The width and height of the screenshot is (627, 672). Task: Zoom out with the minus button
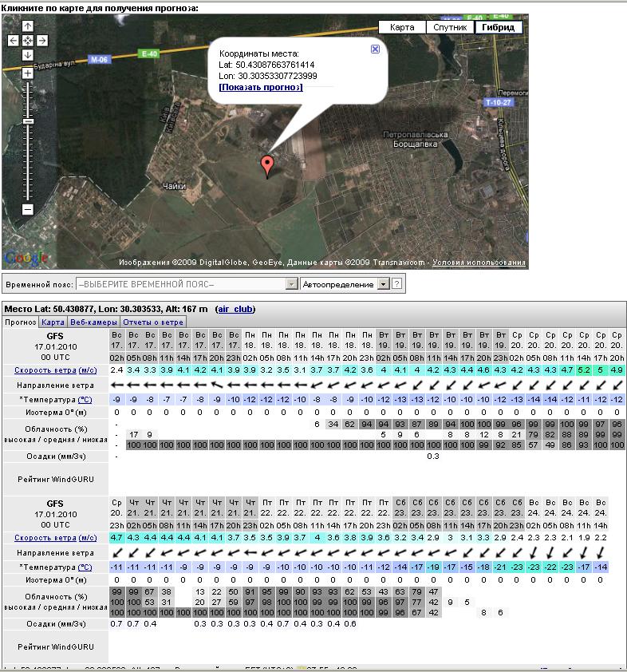tap(28, 209)
